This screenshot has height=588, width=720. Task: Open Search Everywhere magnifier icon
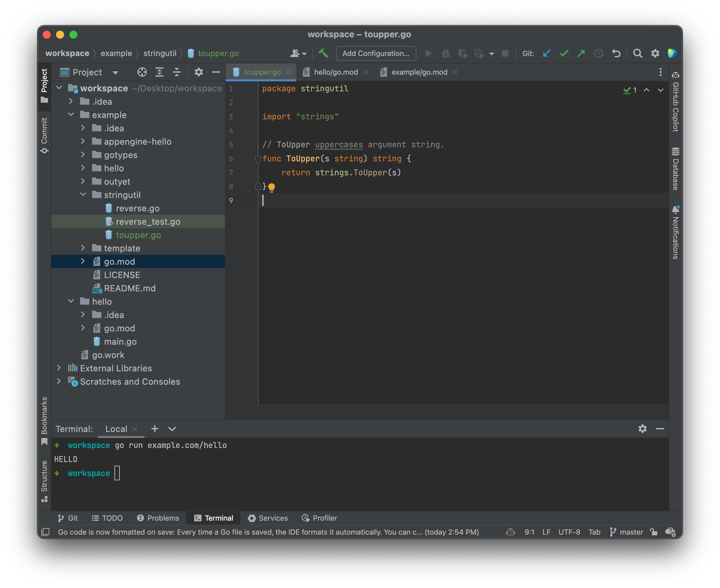coord(637,53)
